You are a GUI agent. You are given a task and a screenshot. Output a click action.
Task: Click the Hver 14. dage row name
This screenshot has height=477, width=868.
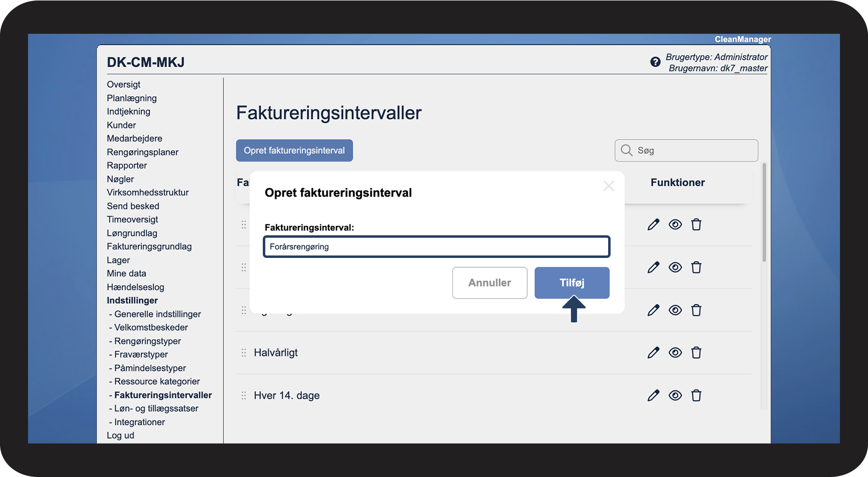click(x=287, y=395)
